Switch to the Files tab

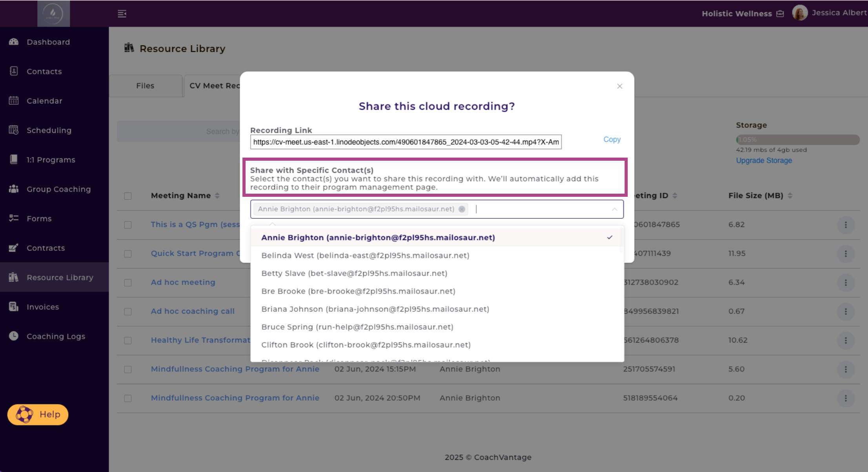click(145, 85)
